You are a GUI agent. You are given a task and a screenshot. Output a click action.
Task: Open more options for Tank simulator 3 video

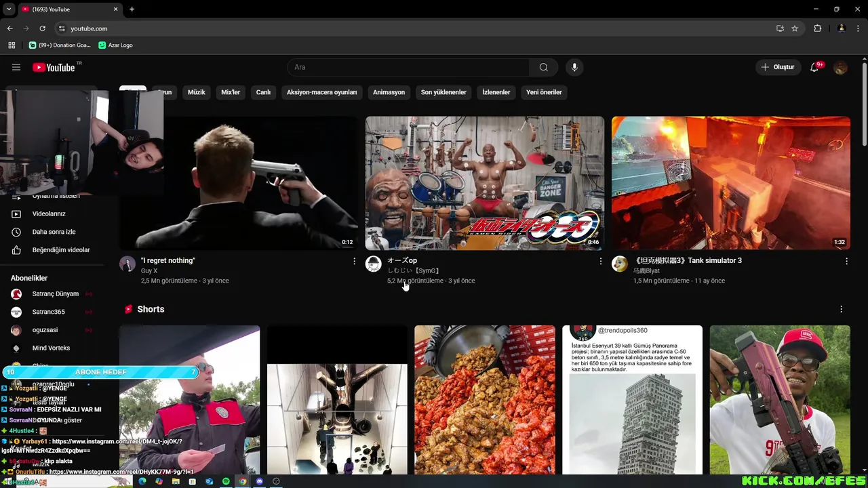coord(846,261)
